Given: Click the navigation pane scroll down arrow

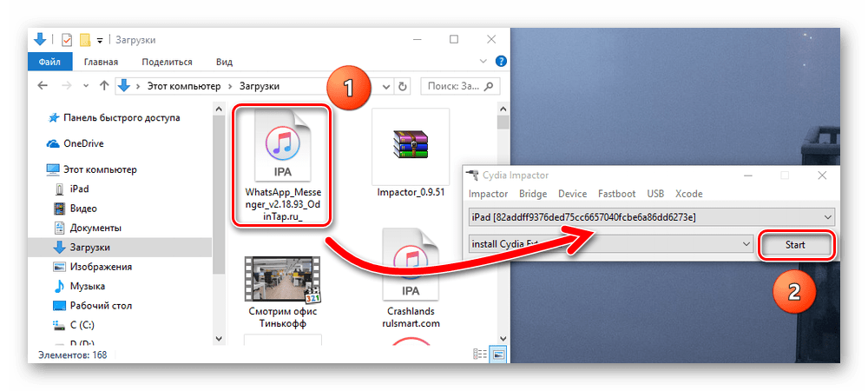Looking at the screenshot, I should (218, 338).
